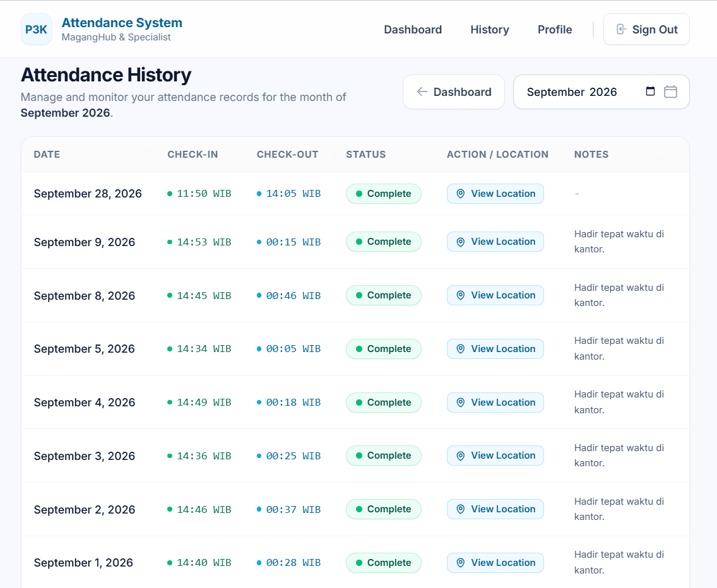Click the September 2026 month input field
Screen dimensions: 717x588
(x=601, y=92)
